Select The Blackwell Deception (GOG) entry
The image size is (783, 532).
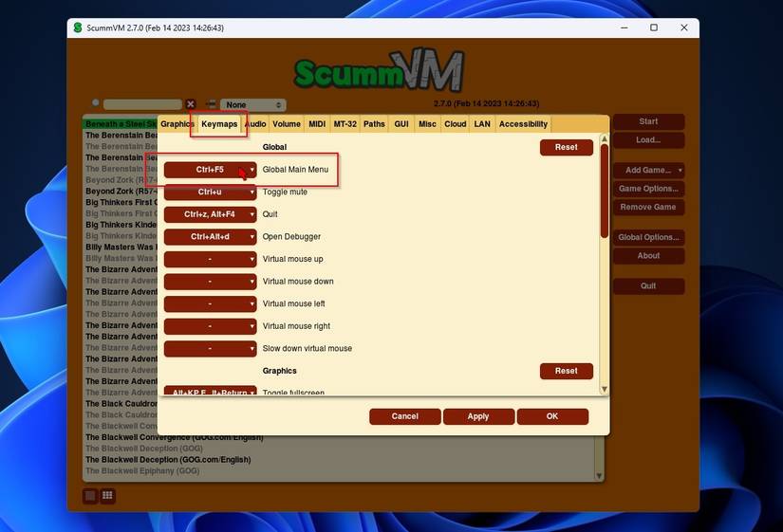pos(144,449)
